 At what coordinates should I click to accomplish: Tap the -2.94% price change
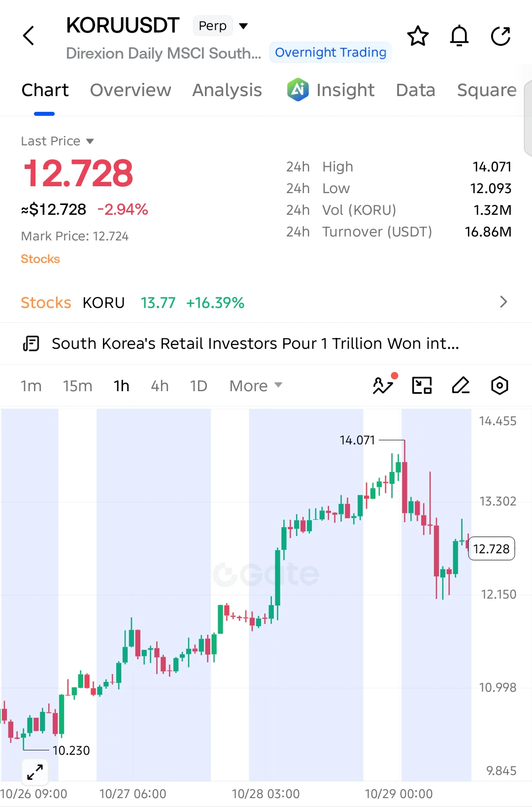pos(123,210)
